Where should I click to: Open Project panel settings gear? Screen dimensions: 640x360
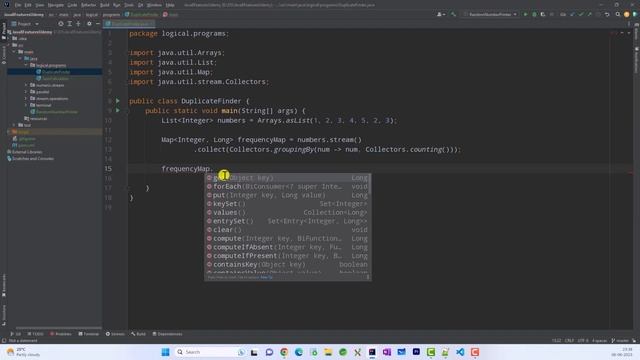point(89,24)
